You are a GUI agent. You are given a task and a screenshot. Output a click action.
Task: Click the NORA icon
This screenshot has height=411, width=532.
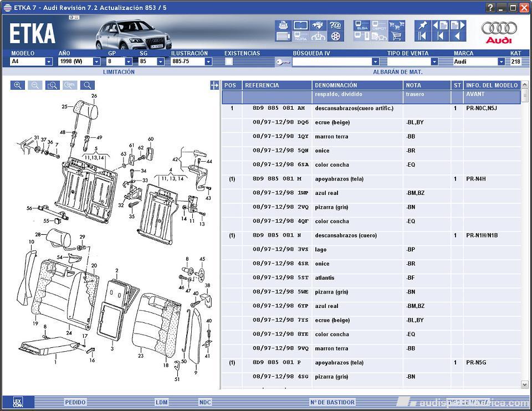tap(300, 36)
